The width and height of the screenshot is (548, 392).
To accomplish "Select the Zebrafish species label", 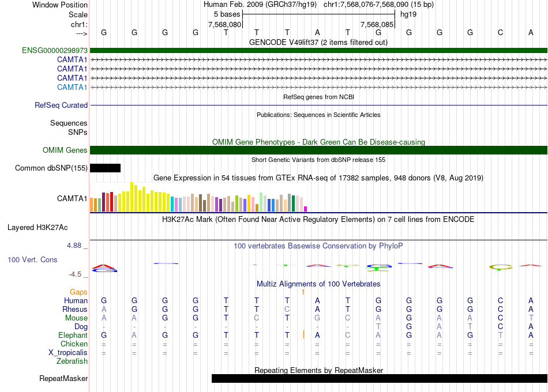I will click(72, 361).
